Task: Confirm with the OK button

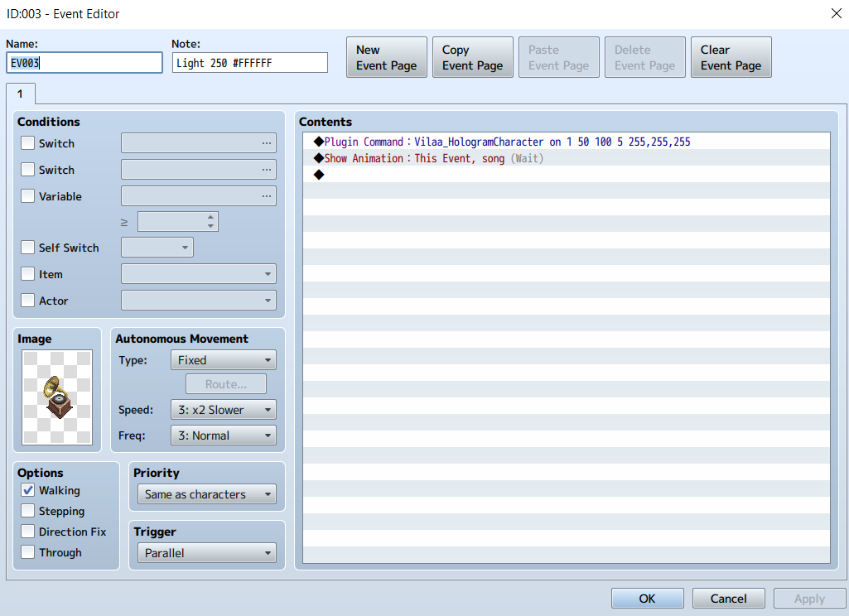Action: (648, 598)
